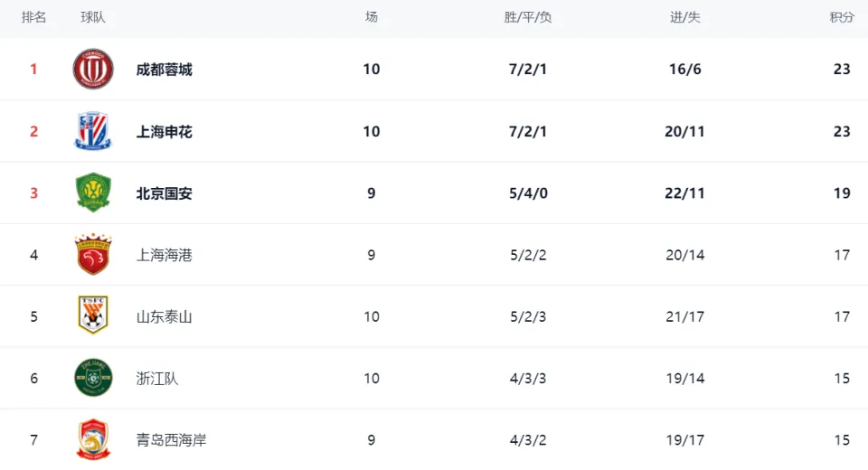This screenshot has width=868, height=470.
Task: Click the 成都蓉城 team logo
Action: (x=93, y=70)
